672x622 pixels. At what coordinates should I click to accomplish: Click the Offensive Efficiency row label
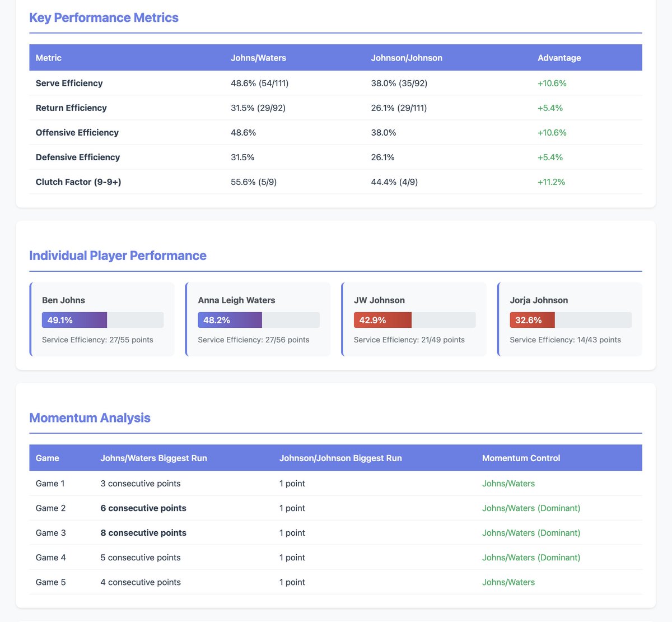click(x=77, y=132)
